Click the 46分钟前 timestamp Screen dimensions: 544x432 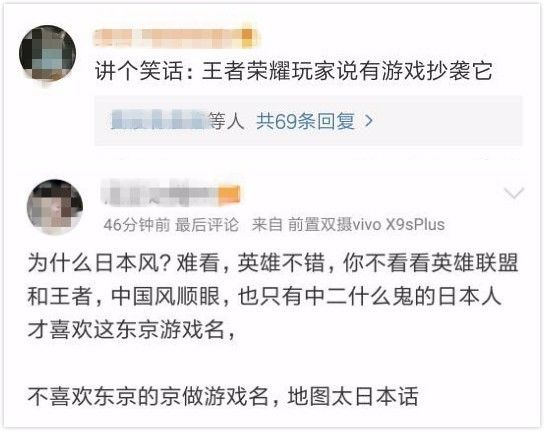137,225
